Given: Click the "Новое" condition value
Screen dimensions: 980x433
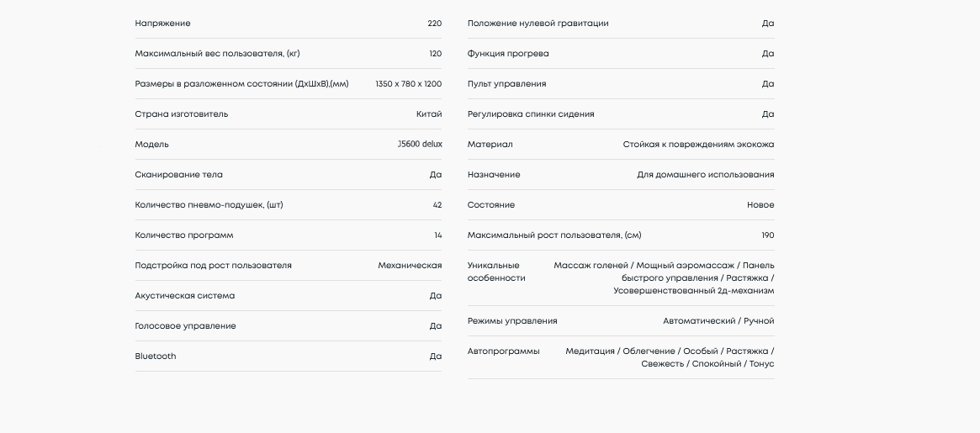Looking at the screenshot, I should [x=760, y=205].
